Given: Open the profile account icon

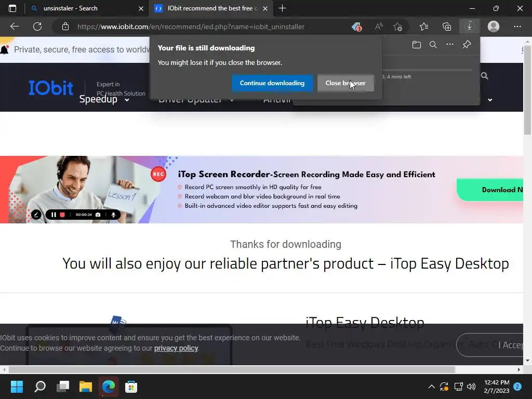Looking at the screenshot, I should tap(494, 26).
